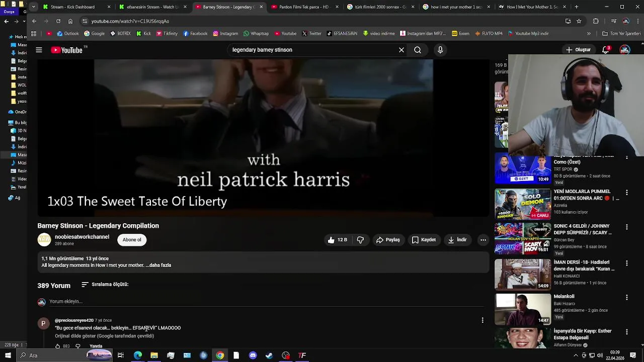Open the bookmarks apps grid icon
Image resolution: width=644 pixels, height=362 pixels.
pos(34,34)
